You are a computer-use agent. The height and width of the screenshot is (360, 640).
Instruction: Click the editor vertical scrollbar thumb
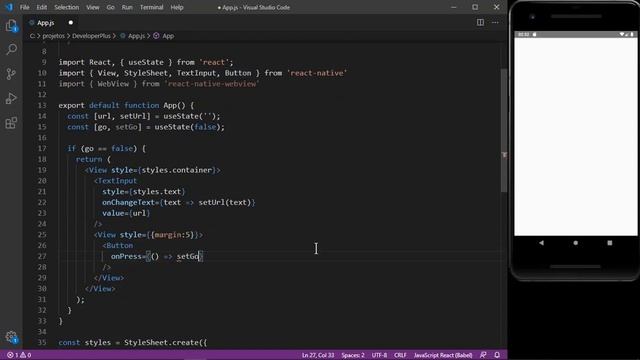tap(504, 131)
